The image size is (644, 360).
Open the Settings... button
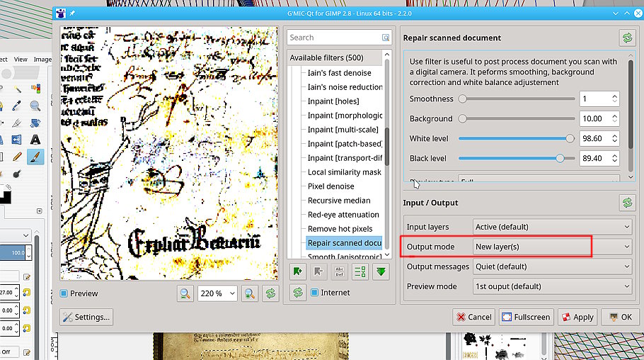tap(86, 317)
